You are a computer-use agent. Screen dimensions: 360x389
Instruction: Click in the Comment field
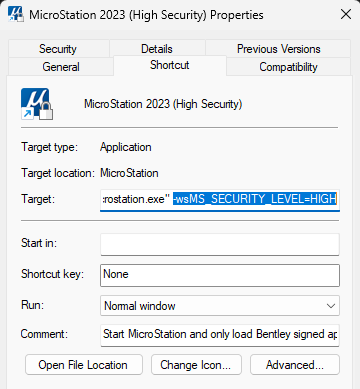pyautogui.click(x=220, y=335)
